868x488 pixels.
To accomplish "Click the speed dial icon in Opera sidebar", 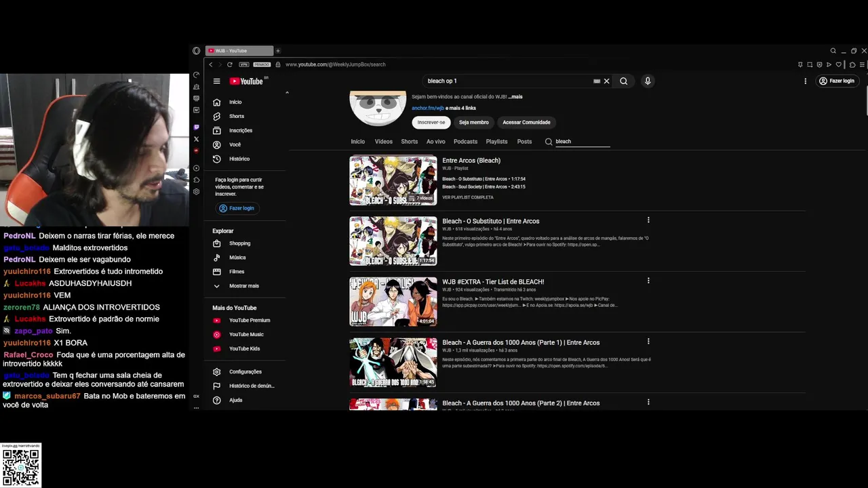I will coord(196,75).
